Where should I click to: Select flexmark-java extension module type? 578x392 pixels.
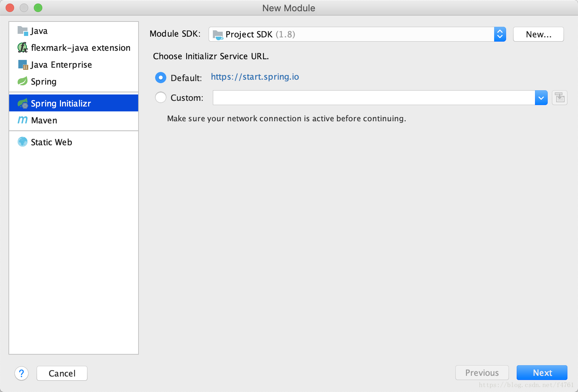click(74, 48)
